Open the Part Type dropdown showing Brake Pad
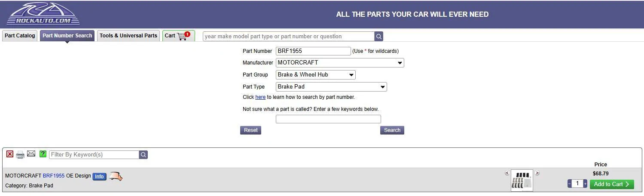The width and height of the screenshot is (644, 196). click(331, 87)
